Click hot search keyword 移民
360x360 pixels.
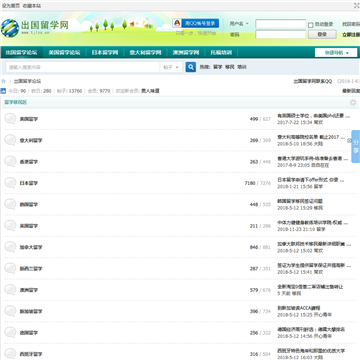pos(230,67)
